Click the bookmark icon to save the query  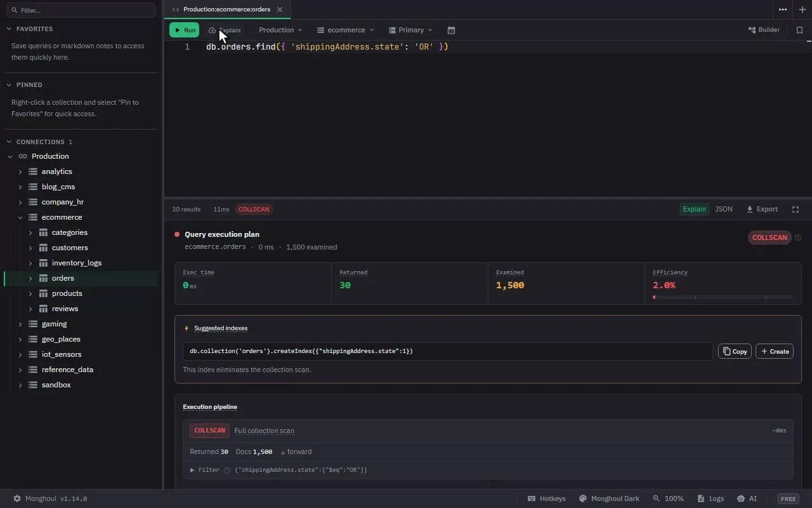pyautogui.click(x=799, y=30)
